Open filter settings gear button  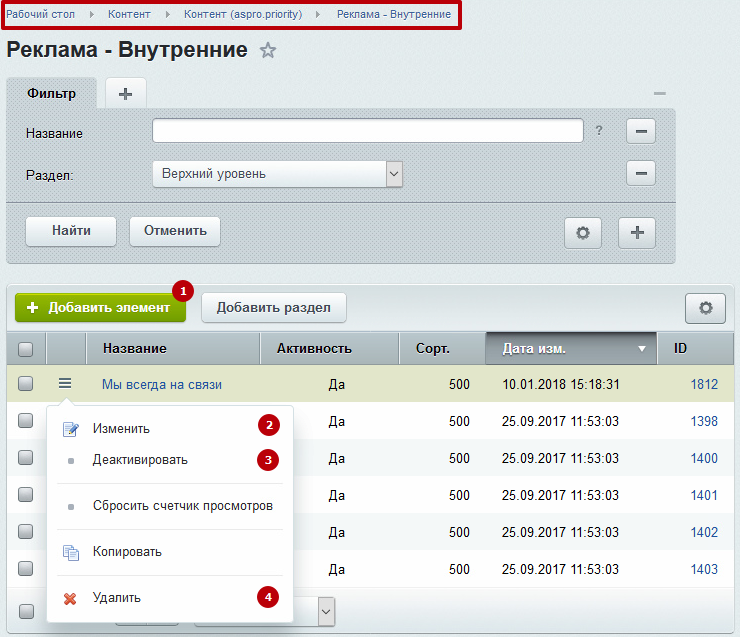point(583,233)
